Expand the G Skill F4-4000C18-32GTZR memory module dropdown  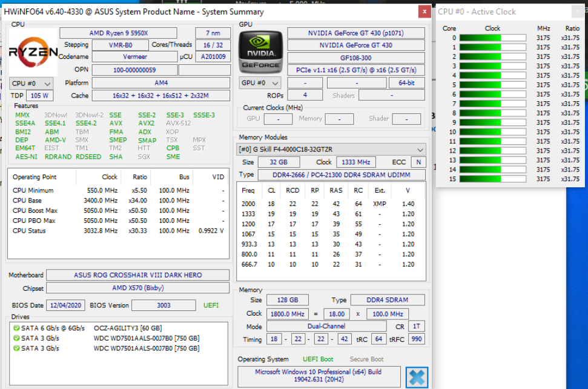click(331, 149)
